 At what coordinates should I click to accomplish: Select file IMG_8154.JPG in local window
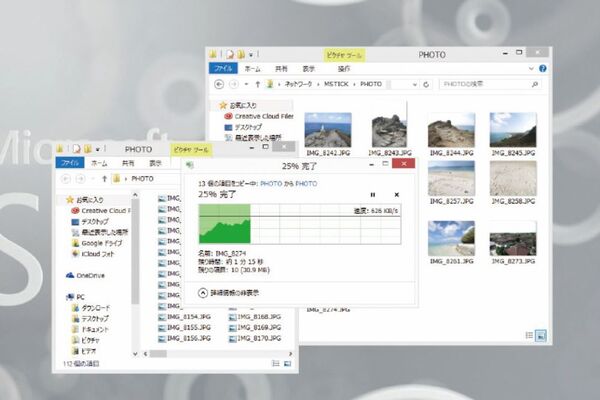[x=184, y=317]
